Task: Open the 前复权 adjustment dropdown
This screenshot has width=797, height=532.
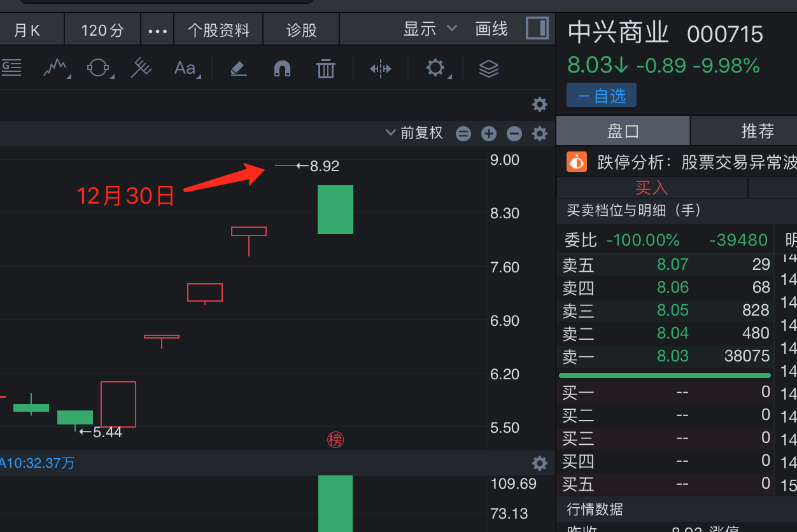Action: tap(414, 132)
